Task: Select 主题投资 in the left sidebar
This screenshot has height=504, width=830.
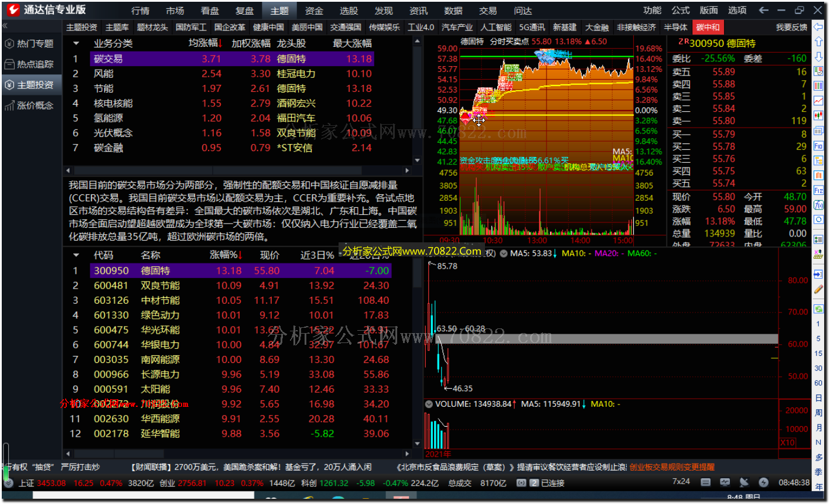Action: point(30,85)
